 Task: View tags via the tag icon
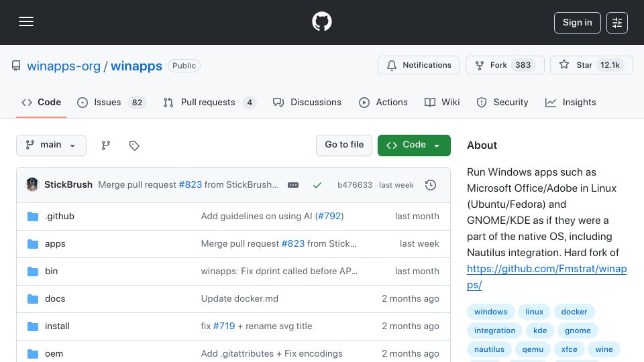[134, 145]
